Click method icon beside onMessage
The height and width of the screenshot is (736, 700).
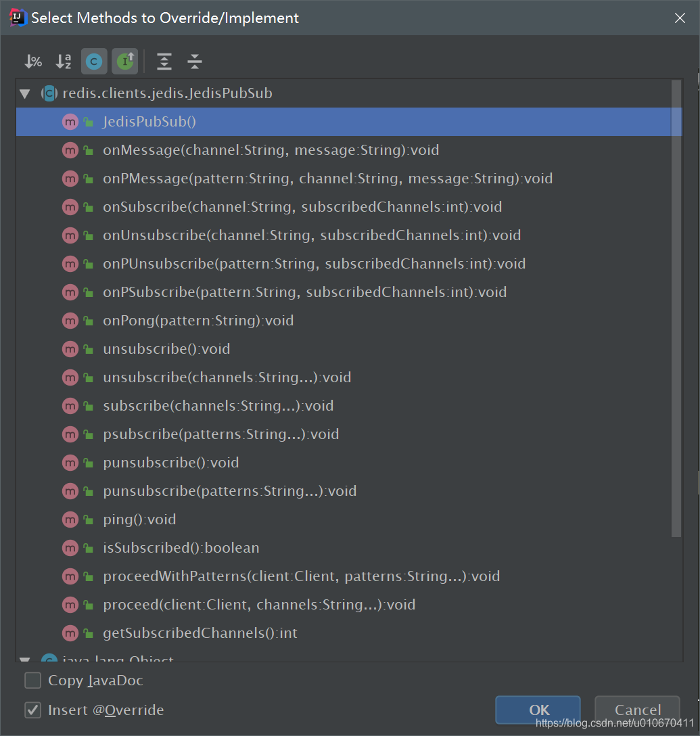(70, 150)
